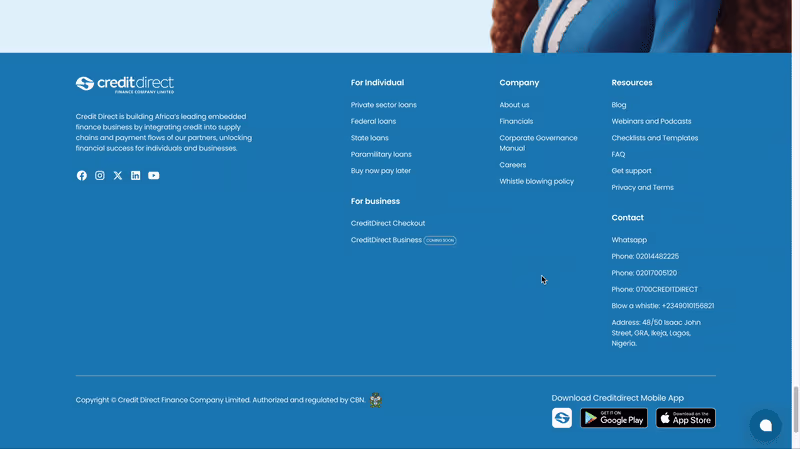Click the Coming Soon badge
This screenshot has height=449, width=800.
(440, 240)
